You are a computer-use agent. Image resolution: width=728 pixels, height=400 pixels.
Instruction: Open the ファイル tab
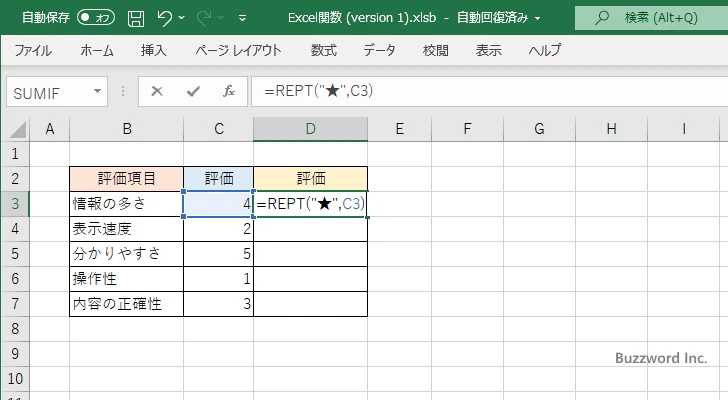[x=33, y=50]
